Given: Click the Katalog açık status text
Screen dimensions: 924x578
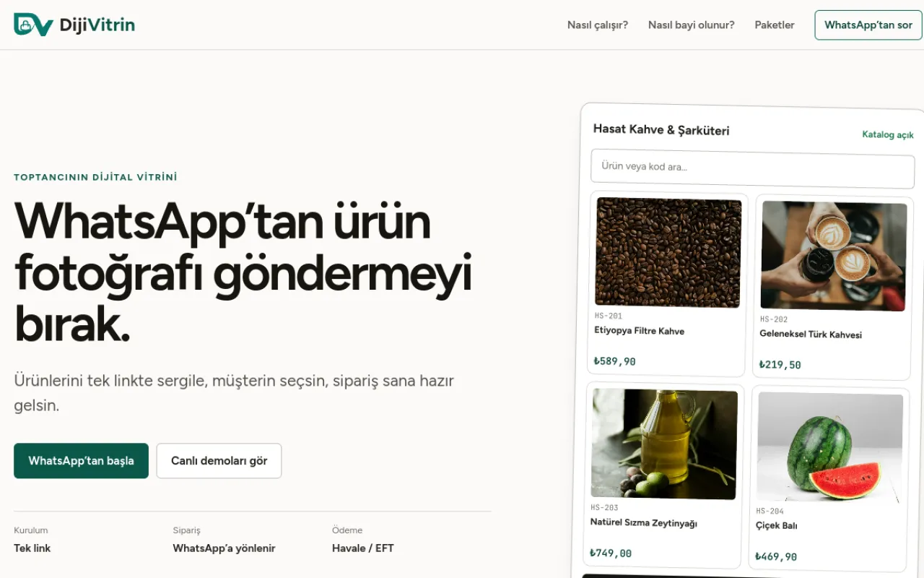Looking at the screenshot, I should click(888, 134).
